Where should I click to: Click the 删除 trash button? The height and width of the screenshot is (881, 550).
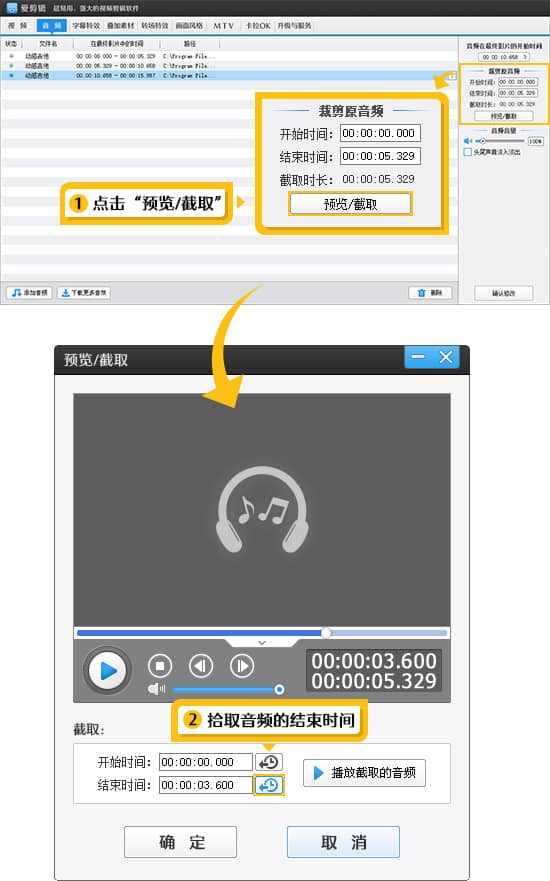[430, 293]
